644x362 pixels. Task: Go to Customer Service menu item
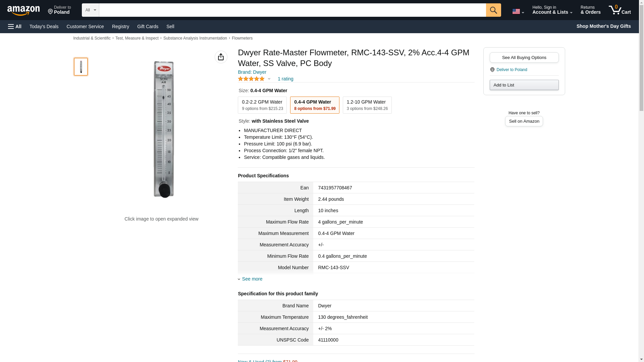tap(85, 26)
